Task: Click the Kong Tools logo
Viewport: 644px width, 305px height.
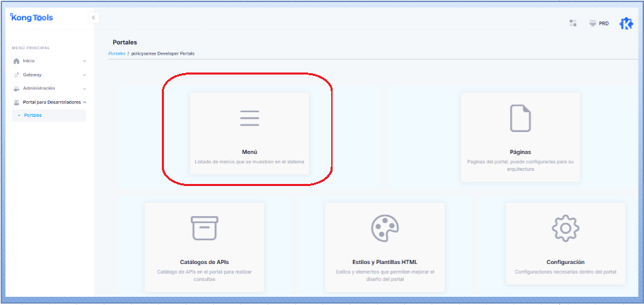Action: pos(32,18)
